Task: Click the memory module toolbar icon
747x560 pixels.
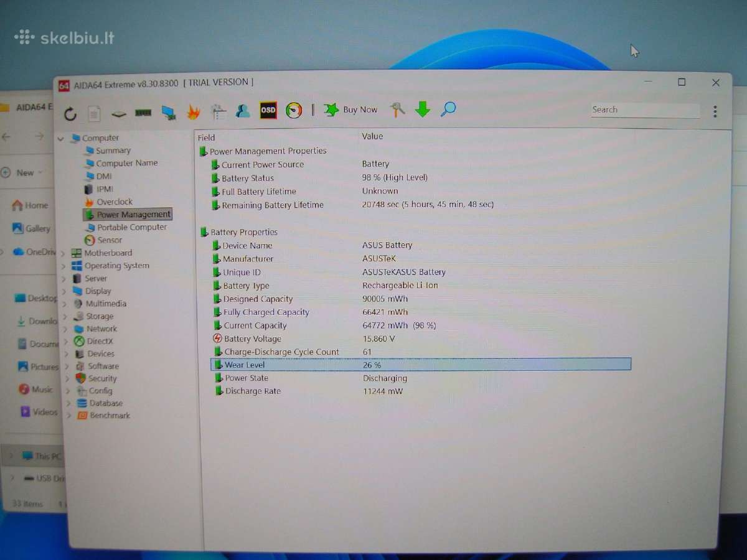Action: 144,113
